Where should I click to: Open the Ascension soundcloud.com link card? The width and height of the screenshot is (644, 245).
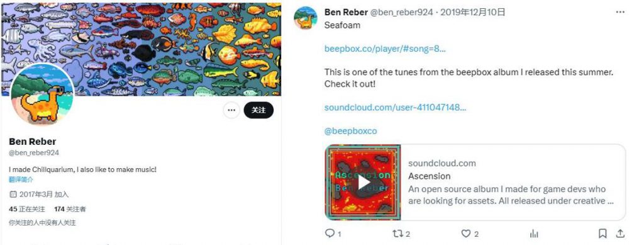click(475, 182)
